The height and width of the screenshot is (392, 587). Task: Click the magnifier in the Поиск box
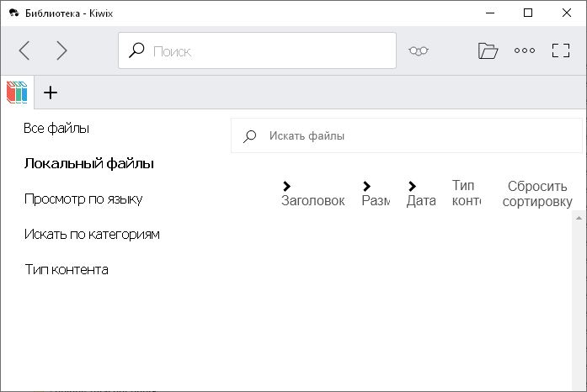click(136, 50)
